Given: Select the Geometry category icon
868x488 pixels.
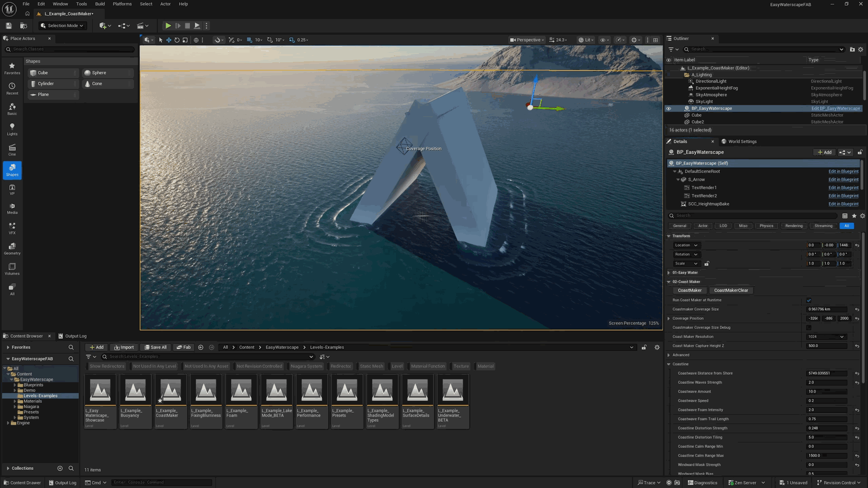Looking at the screenshot, I should [x=12, y=249].
